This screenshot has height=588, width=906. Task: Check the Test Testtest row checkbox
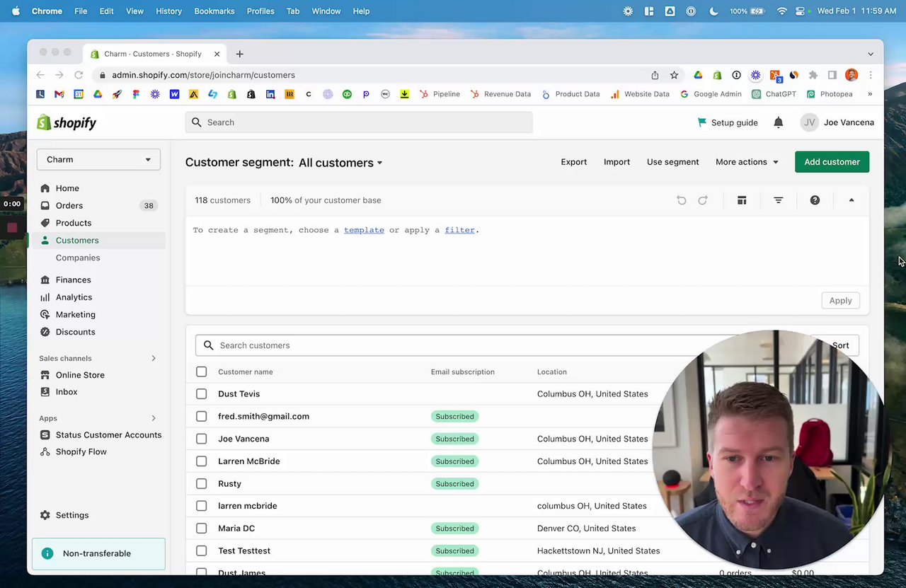(202, 550)
